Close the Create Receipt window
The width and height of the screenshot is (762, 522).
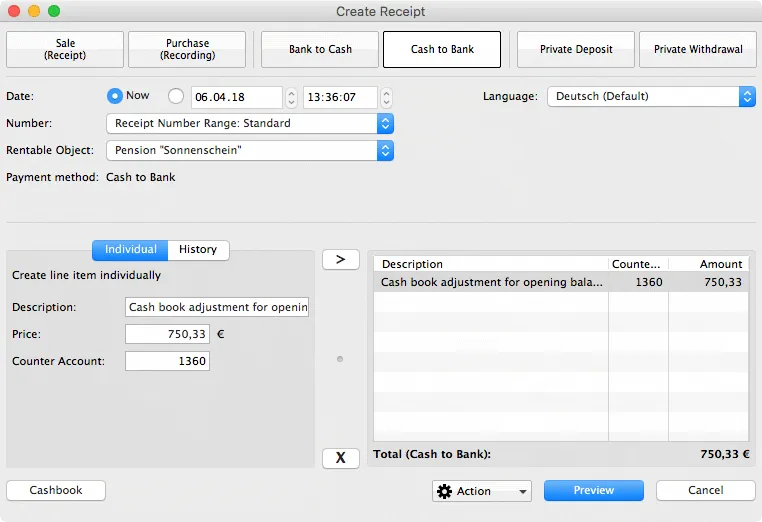14,11
